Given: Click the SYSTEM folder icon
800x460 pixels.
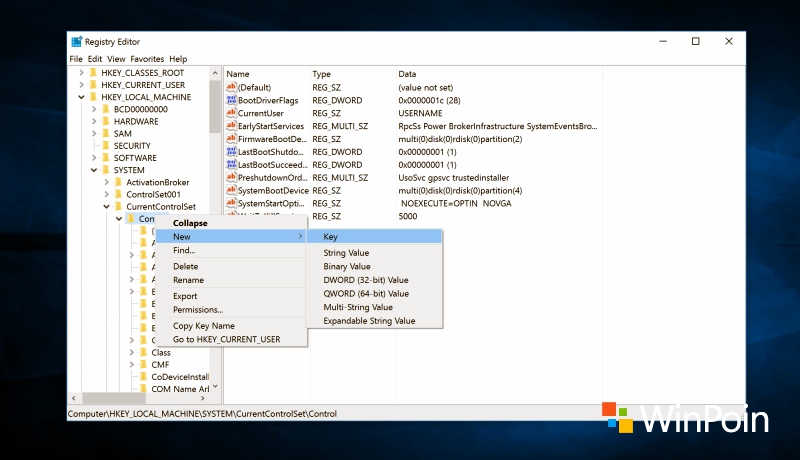Looking at the screenshot, I should 106,170.
